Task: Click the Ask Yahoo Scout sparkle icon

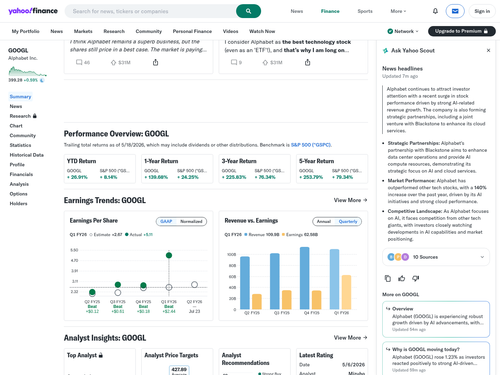Action: [386, 50]
